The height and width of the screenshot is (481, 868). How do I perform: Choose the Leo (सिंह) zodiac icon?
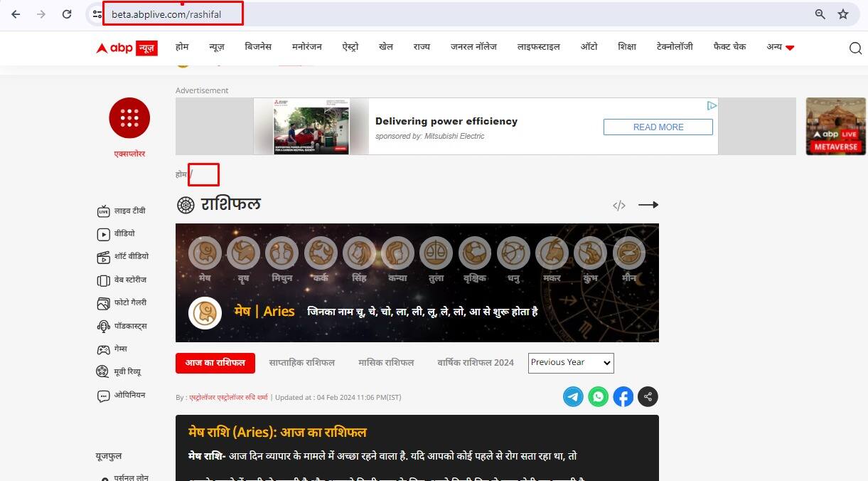tap(359, 253)
